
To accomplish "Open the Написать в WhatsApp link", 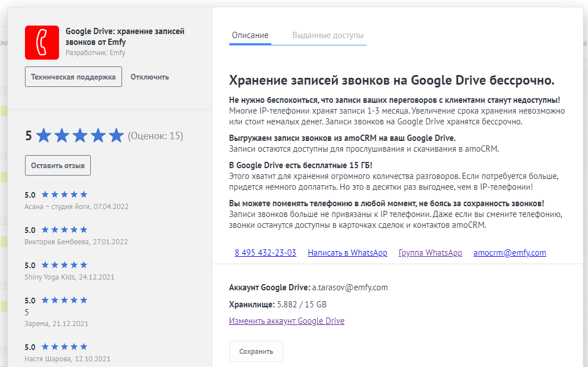I will click(347, 253).
